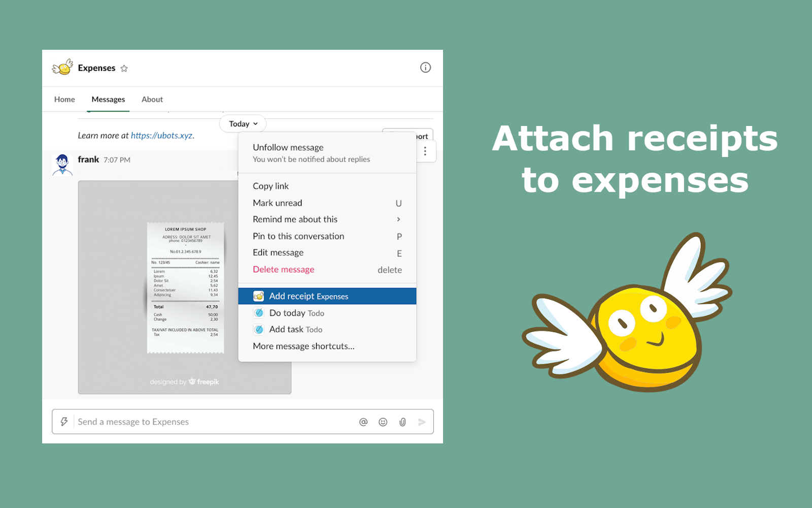Screen dimensions: 812x508
Task: Select Copy link from the menu
Action: click(x=327, y=186)
